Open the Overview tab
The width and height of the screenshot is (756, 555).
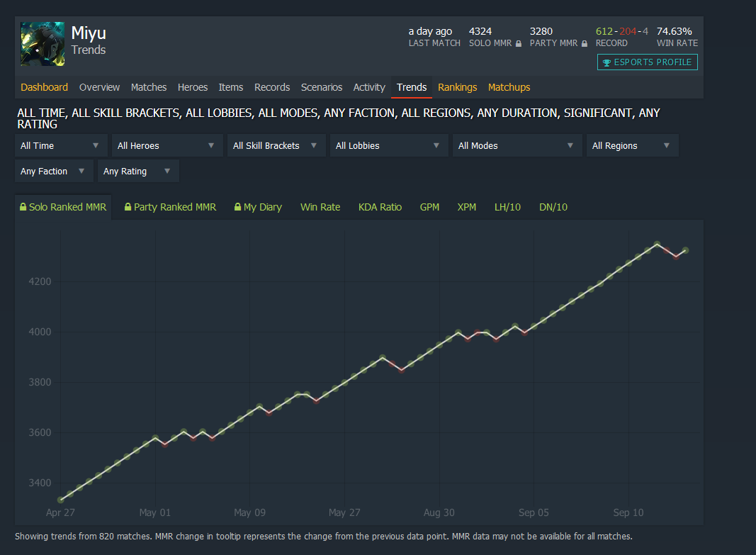(99, 87)
